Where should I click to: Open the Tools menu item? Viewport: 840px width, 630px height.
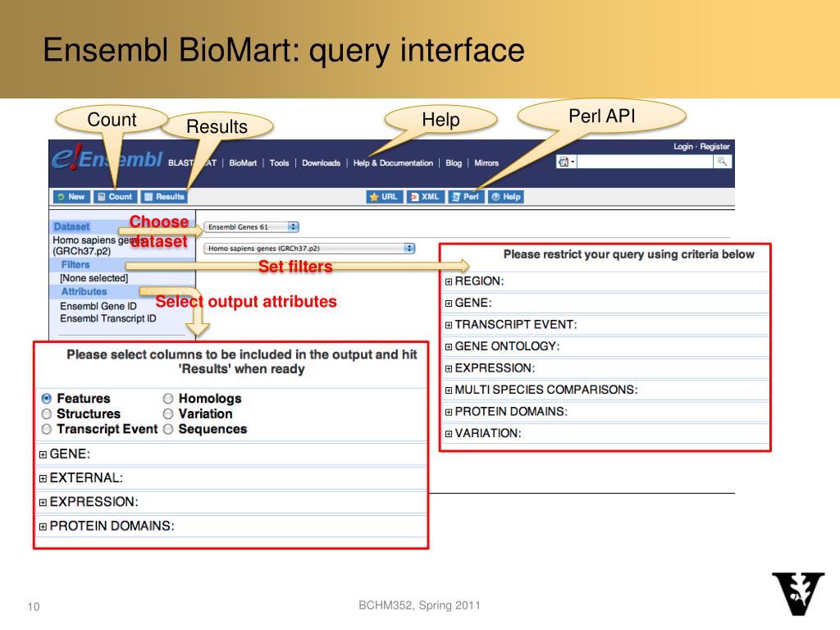point(279,163)
